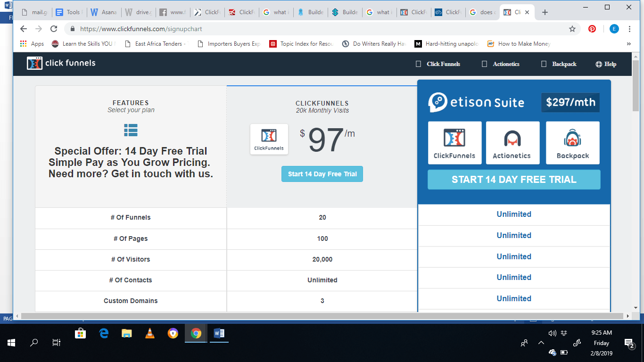Click the Etison Suite logo
Image resolution: width=644 pixels, height=362 pixels.
pos(476,102)
